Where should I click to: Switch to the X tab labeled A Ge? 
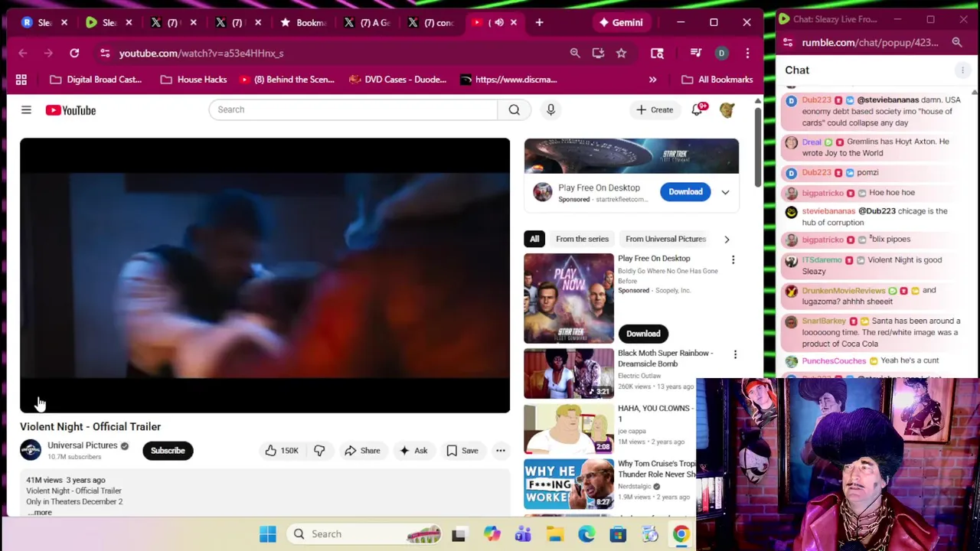click(x=367, y=22)
